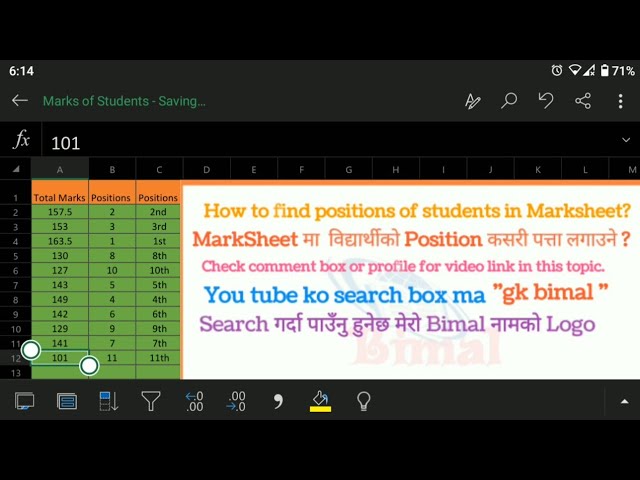Tap the decrease decimal icon
This screenshot has height=480, width=640.
coord(194,401)
